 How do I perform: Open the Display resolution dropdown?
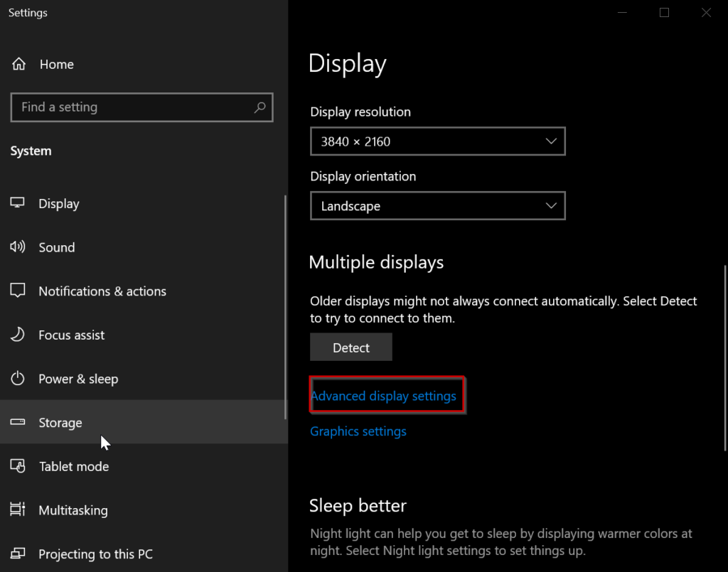[x=437, y=141]
